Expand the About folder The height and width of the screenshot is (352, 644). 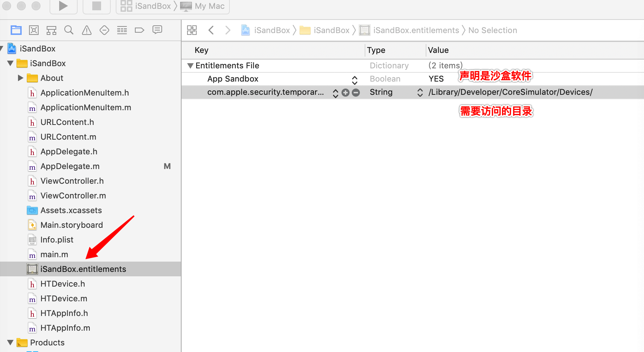click(21, 78)
